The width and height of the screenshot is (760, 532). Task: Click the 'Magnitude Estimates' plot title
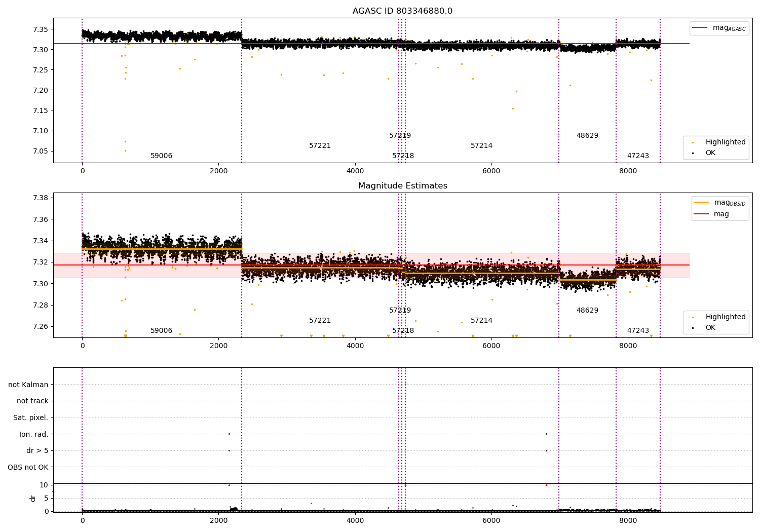(x=403, y=186)
